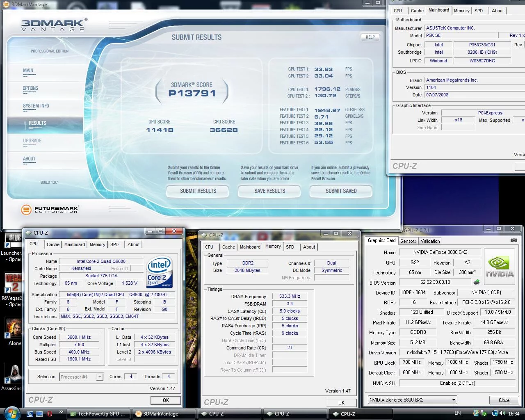Click the Futuremark Corporation logo
Image resolution: width=525 pixels, height=420 pixels.
coord(50,210)
